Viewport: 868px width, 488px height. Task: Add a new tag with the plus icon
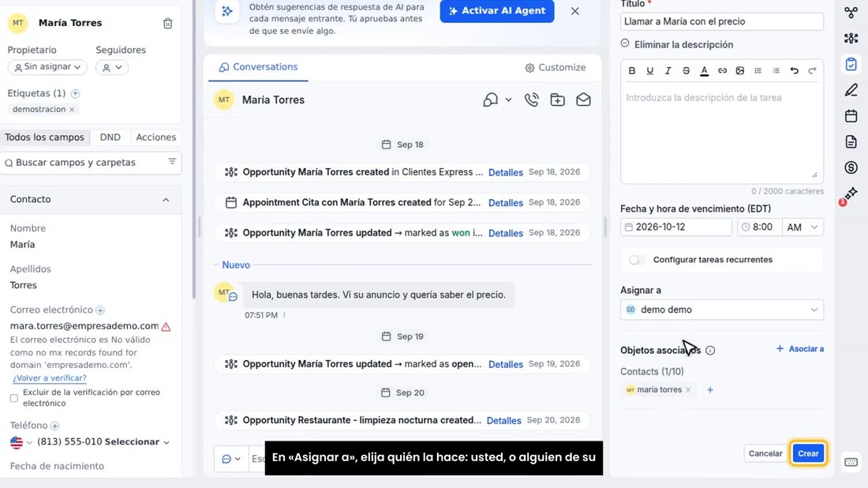coord(75,93)
